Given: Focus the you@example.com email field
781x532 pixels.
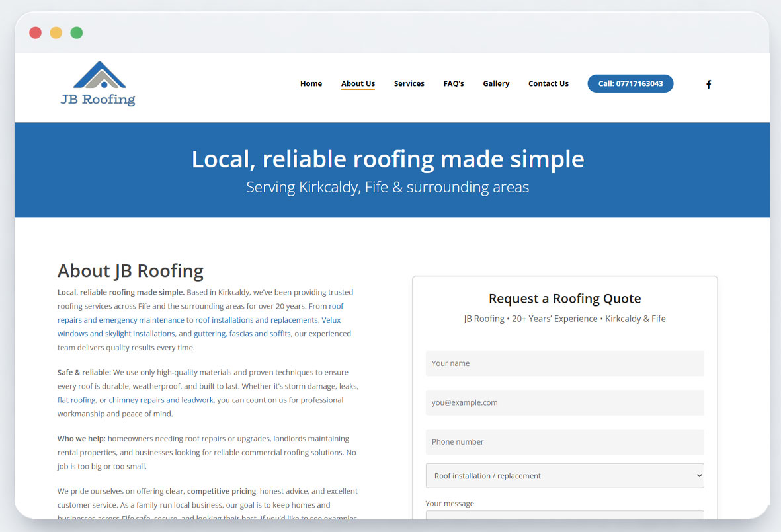Looking at the screenshot, I should pyautogui.click(x=565, y=402).
